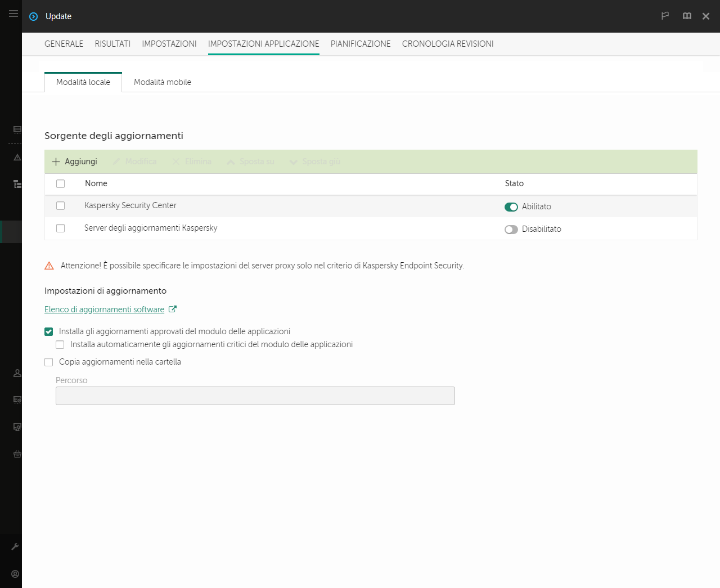Click the shopping basket icon in sidebar
The image size is (720, 588).
[17, 454]
